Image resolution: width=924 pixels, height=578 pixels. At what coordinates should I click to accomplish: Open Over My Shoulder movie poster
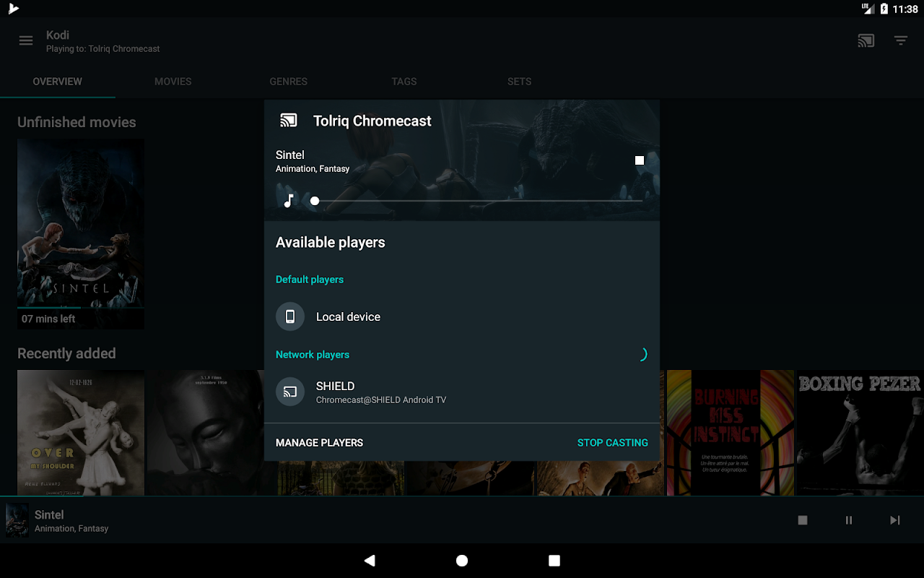tap(81, 433)
